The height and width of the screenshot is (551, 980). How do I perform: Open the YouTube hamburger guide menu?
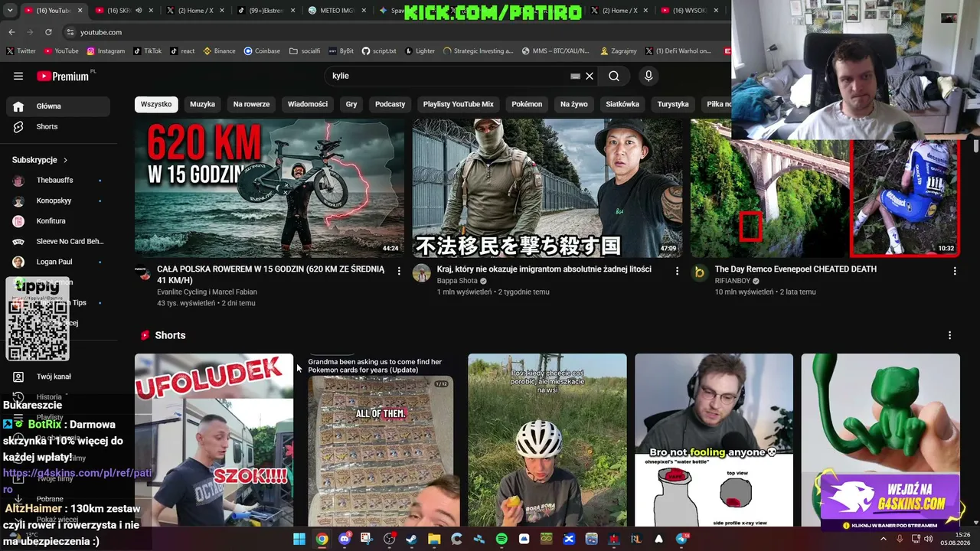coord(18,76)
